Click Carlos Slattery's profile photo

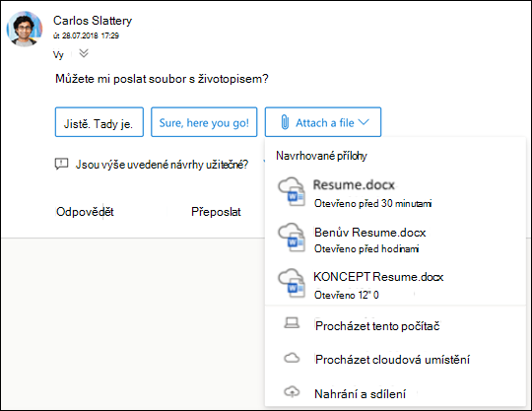pyautogui.click(x=25, y=29)
